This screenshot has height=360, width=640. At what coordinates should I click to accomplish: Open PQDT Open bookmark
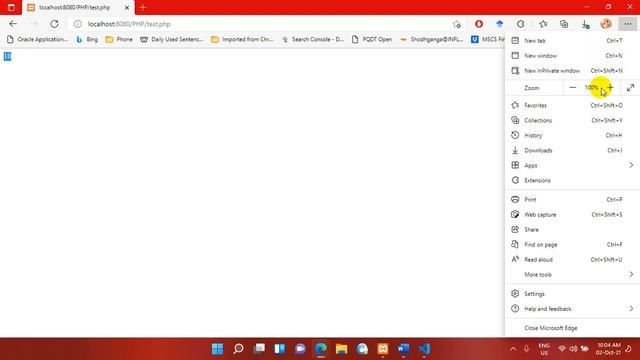[372, 39]
